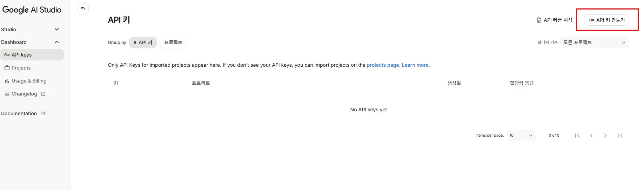644x190 pixels.
Task: Collapse the sidebar with the panel toggle icon
Action: click(x=83, y=9)
